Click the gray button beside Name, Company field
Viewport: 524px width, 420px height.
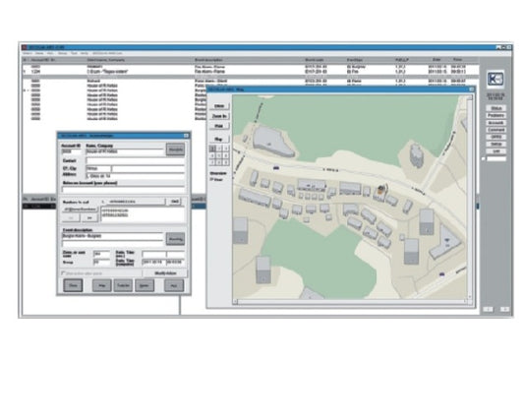(x=175, y=150)
